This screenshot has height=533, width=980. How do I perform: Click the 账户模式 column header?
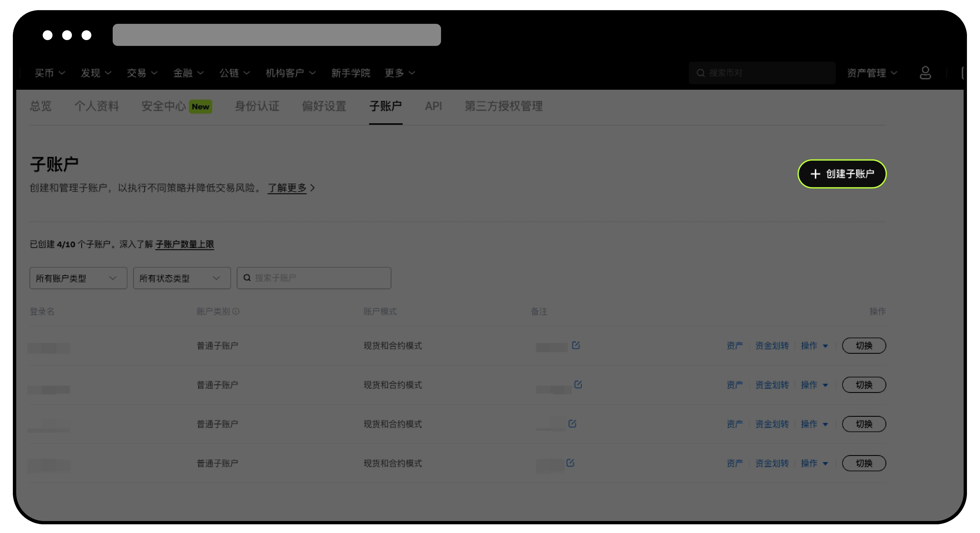380,311
